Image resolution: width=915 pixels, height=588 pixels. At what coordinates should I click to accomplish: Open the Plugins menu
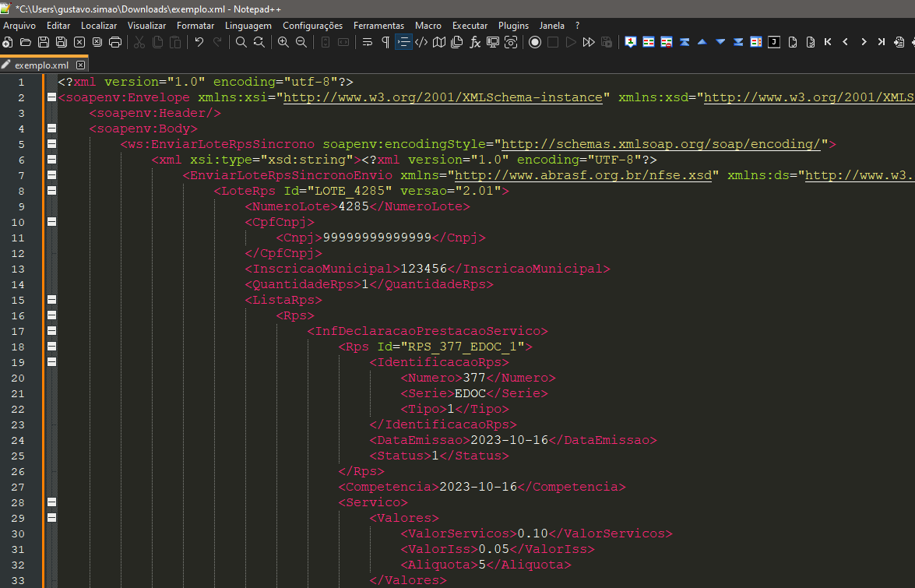tap(513, 25)
